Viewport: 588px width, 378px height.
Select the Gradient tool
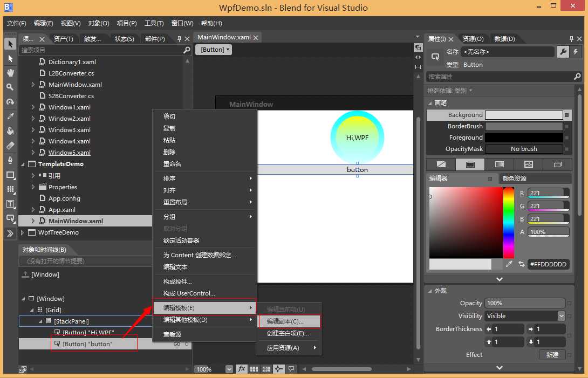click(10, 146)
